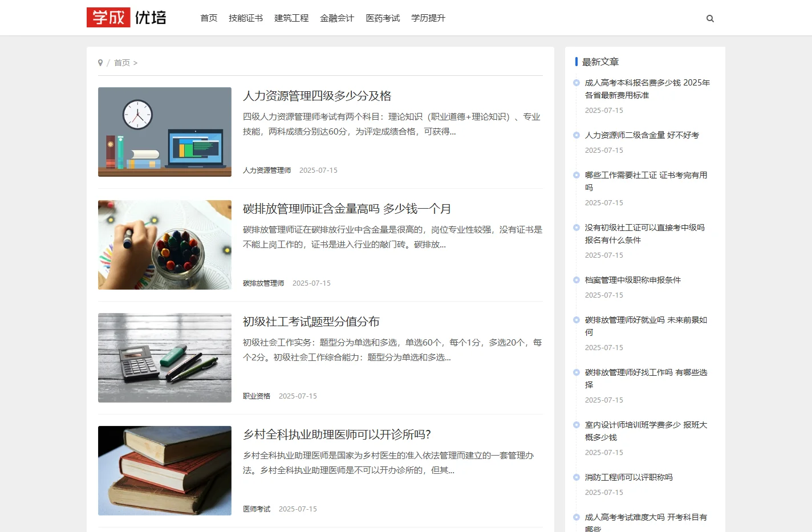Screen dimensions: 812x532
Task: Click the location pin icon in breadcrumb
Action: click(100, 63)
